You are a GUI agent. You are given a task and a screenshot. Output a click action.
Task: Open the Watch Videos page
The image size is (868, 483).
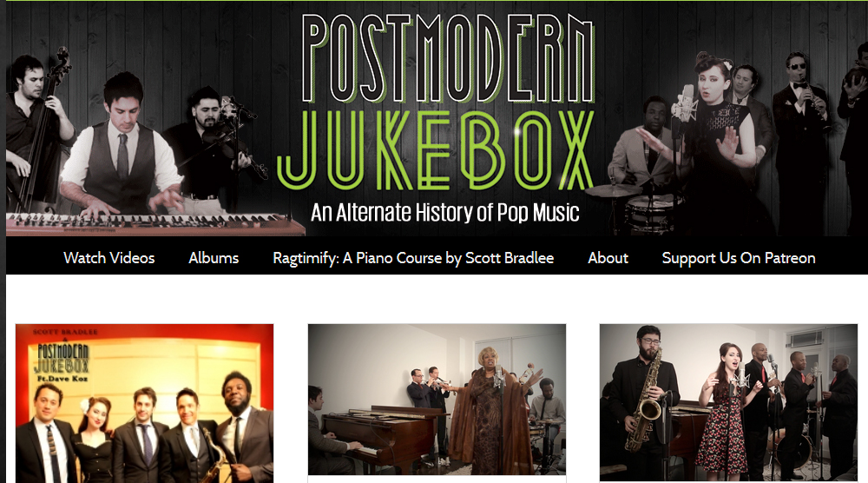tap(109, 258)
